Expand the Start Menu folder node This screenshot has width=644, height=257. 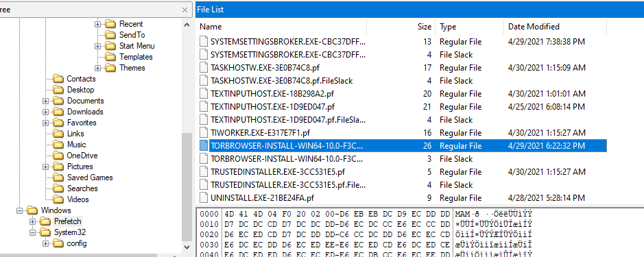pos(97,46)
